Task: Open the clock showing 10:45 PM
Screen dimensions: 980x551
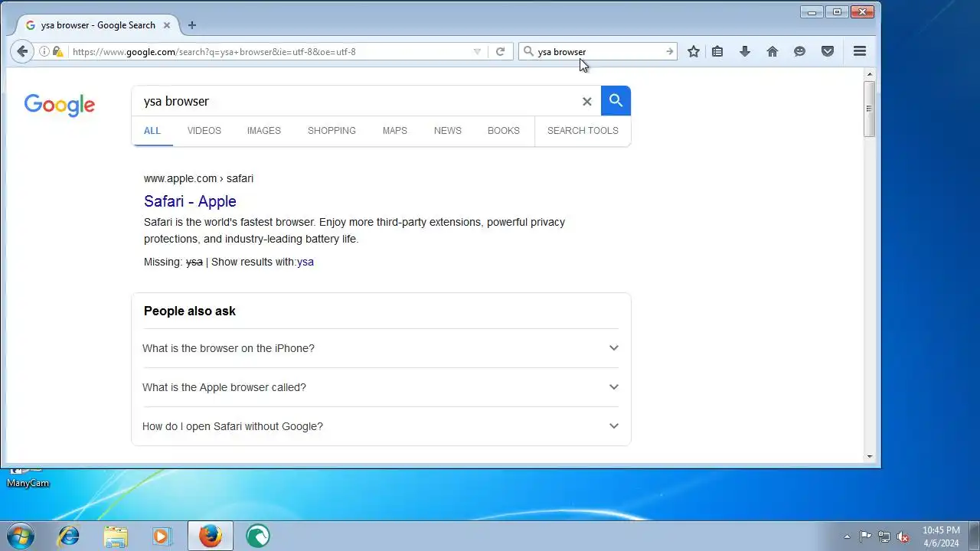Action: tap(941, 536)
